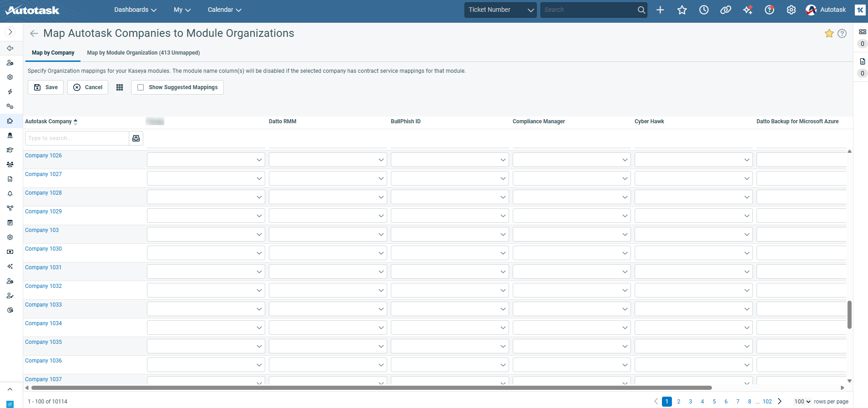Click the link chain icon in top bar

[x=726, y=10]
